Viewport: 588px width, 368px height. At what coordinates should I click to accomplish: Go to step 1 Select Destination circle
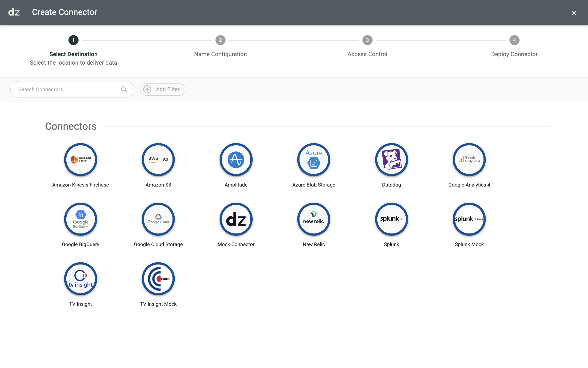click(73, 40)
